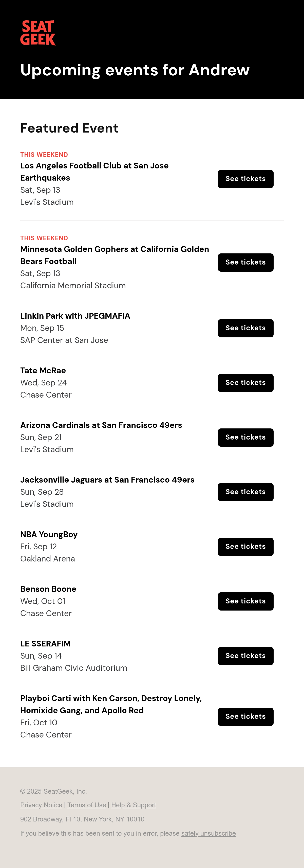The image size is (304, 868).
Task: See tickets for Linkin Park with JPEGMAFIA
Action: [245, 328]
